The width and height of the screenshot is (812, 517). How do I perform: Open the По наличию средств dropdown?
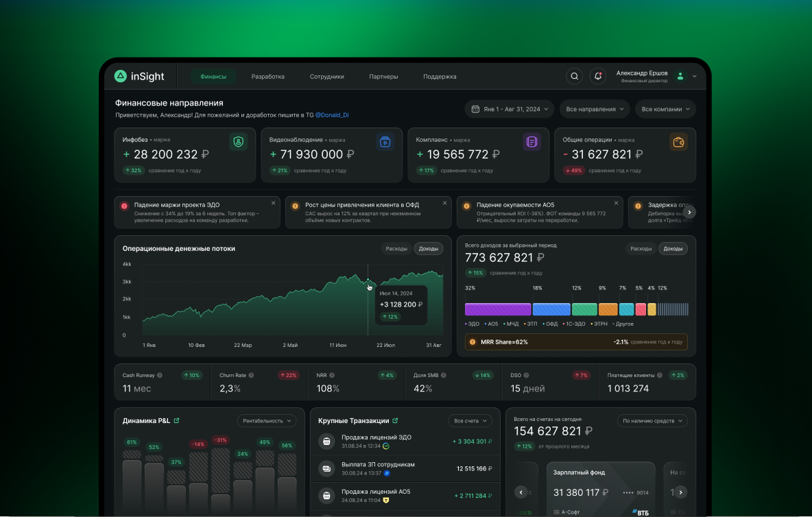652,421
